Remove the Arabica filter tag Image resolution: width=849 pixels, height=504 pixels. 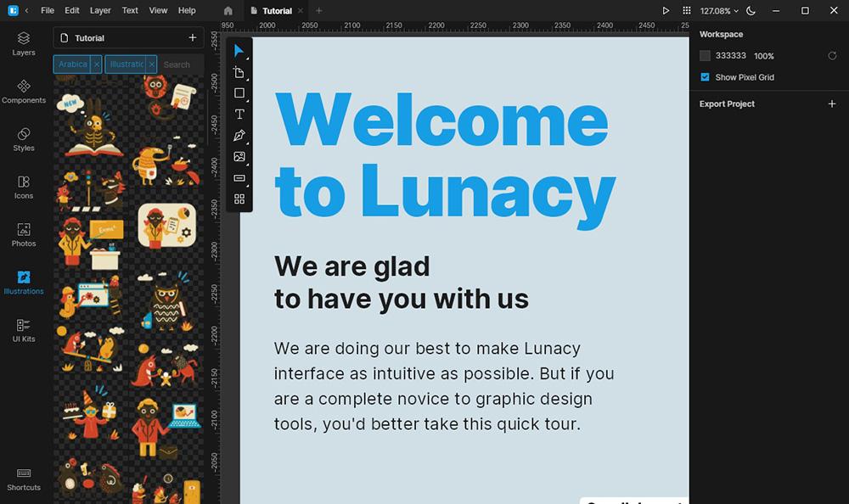(x=94, y=64)
